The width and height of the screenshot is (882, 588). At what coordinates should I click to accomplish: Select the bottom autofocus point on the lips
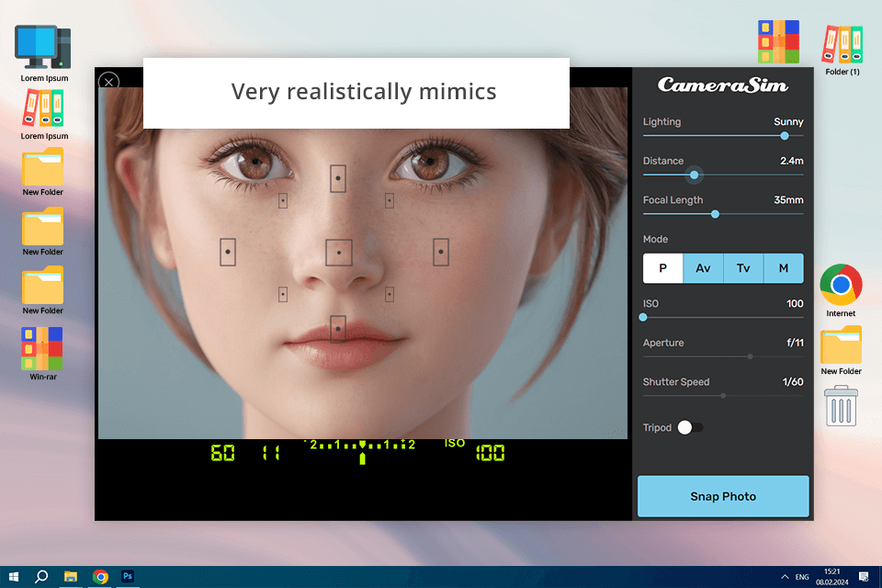pos(337,329)
